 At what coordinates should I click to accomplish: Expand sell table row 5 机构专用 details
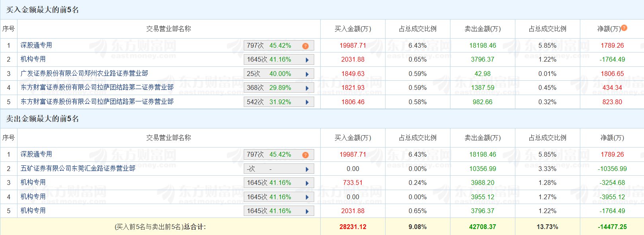(307, 212)
